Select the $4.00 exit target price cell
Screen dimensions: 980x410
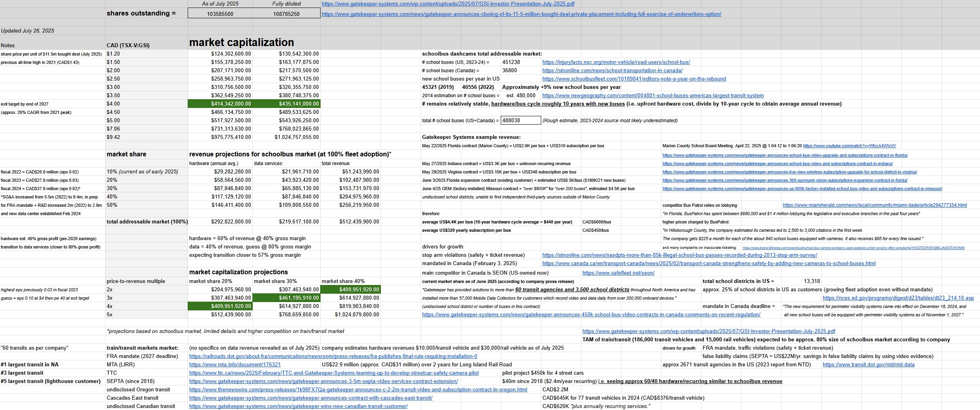point(146,104)
